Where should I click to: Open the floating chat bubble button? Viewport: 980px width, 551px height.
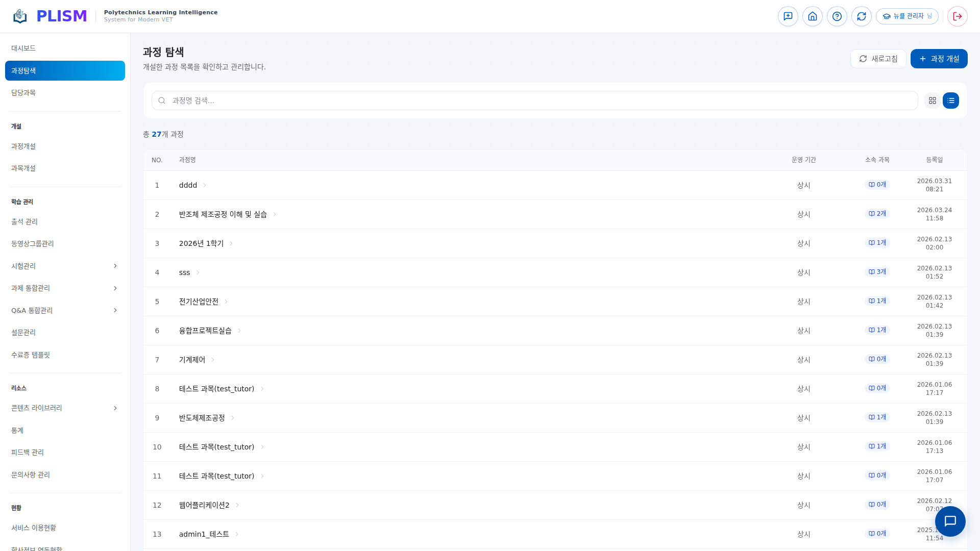click(x=950, y=521)
